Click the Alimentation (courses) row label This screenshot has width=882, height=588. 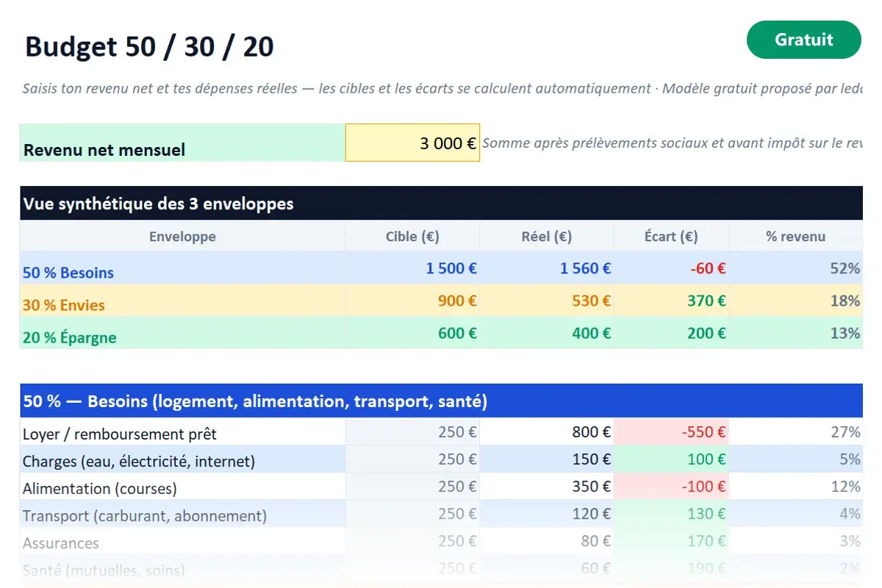tap(182, 487)
